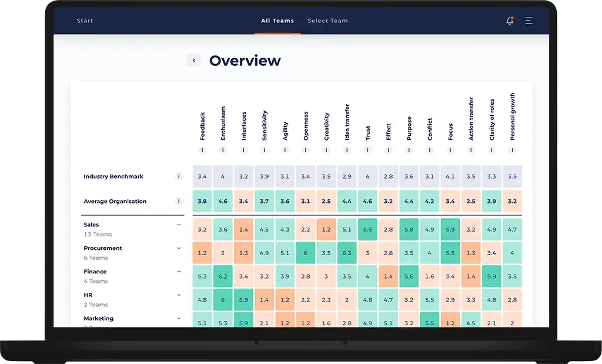This screenshot has height=364, width=602.
Task: Switch to the All Teams tab
Action: pyautogui.click(x=277, y=21)
